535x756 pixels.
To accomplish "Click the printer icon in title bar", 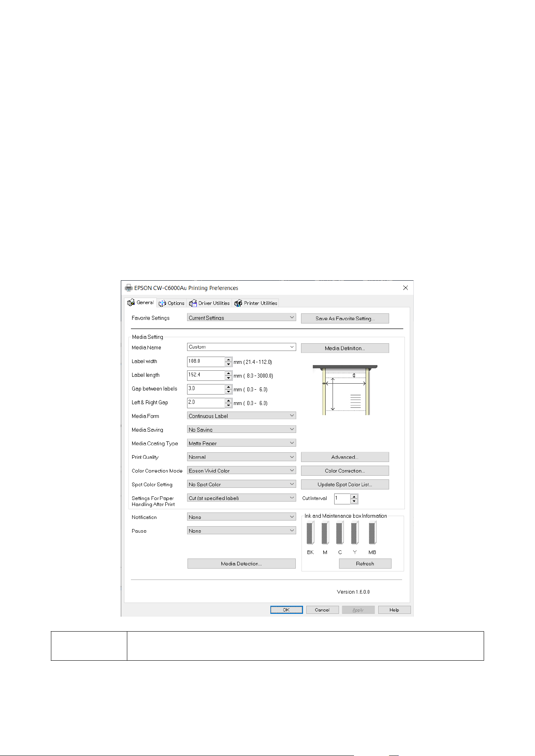I will coord(128,288).
